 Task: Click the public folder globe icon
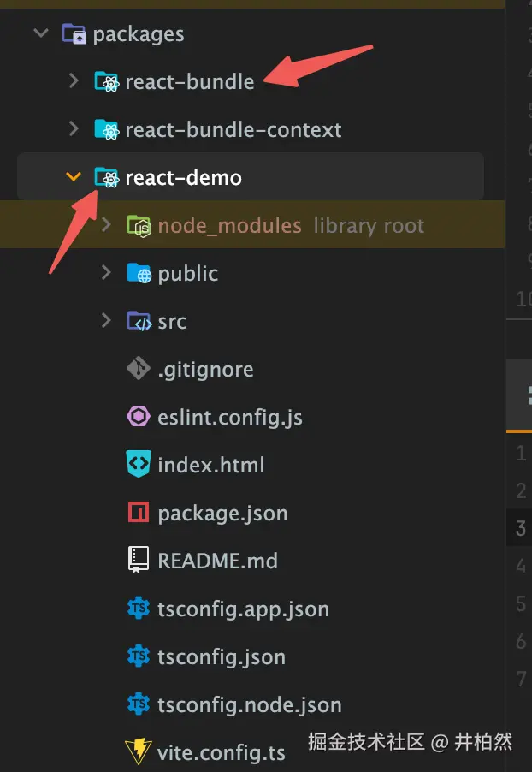pyautogui.click(x=139, y=274)
